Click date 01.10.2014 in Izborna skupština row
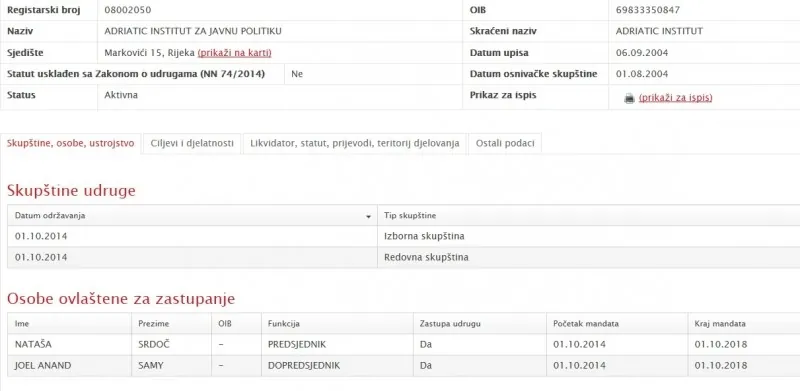 tap(41, 236)
